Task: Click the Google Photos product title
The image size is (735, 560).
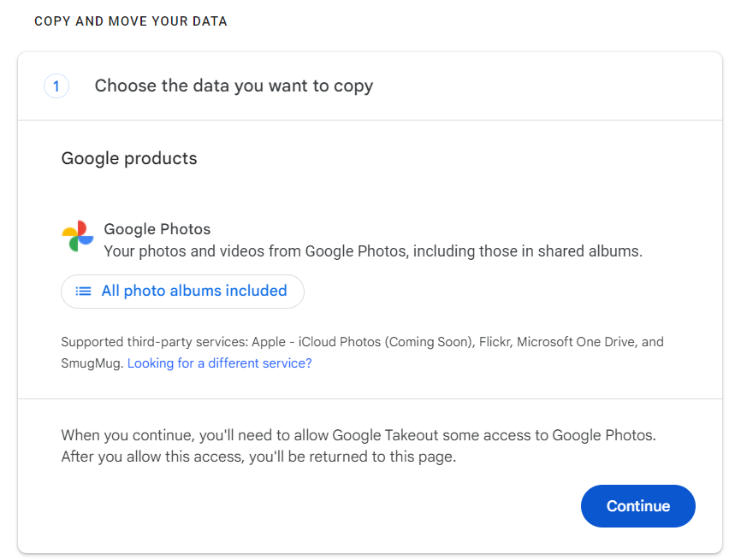Action: pos(157,229)
